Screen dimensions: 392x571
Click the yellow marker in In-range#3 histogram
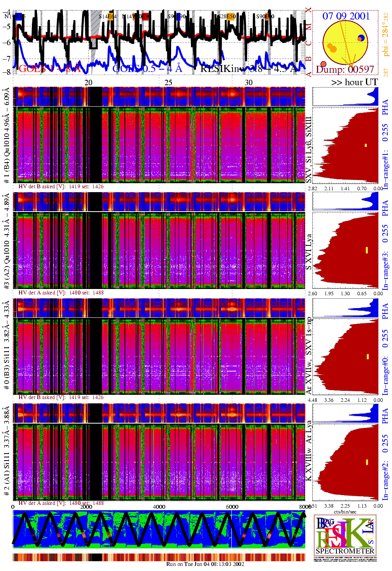(366, 250)
